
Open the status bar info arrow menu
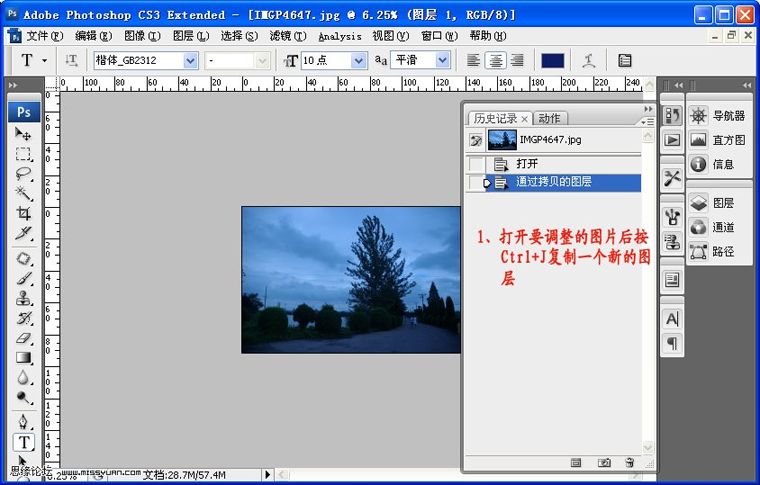267,475
